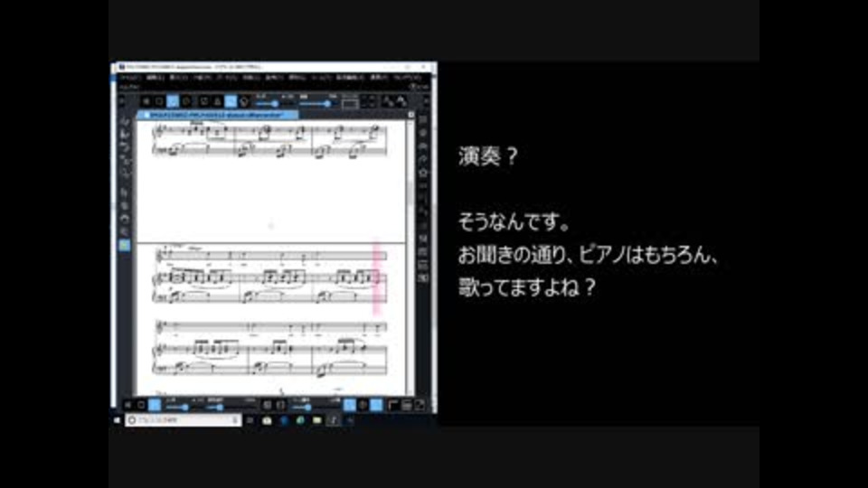Click the first metronome-shaped icon in the upper toolbar
The image size is (868, 488).
coord(389,101)
